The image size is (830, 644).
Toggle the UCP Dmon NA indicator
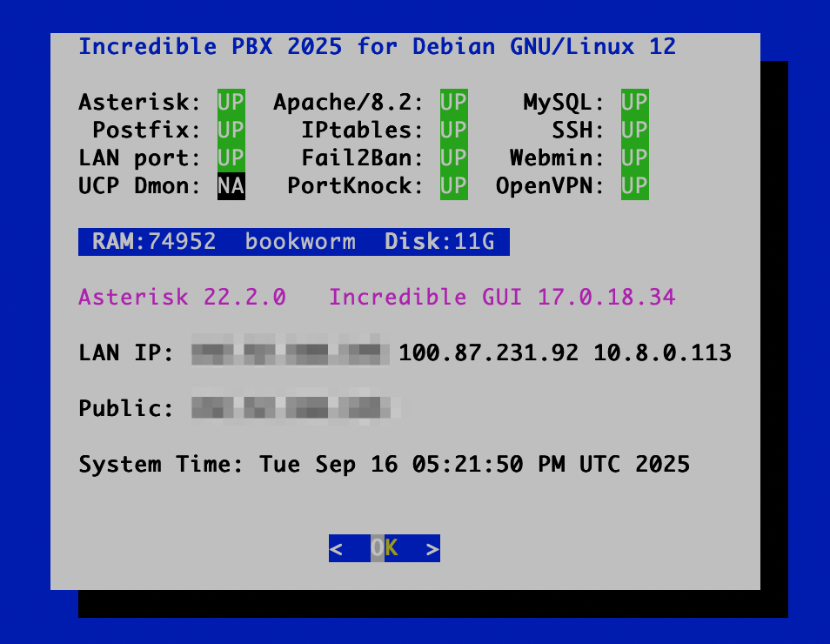[231, 185]
